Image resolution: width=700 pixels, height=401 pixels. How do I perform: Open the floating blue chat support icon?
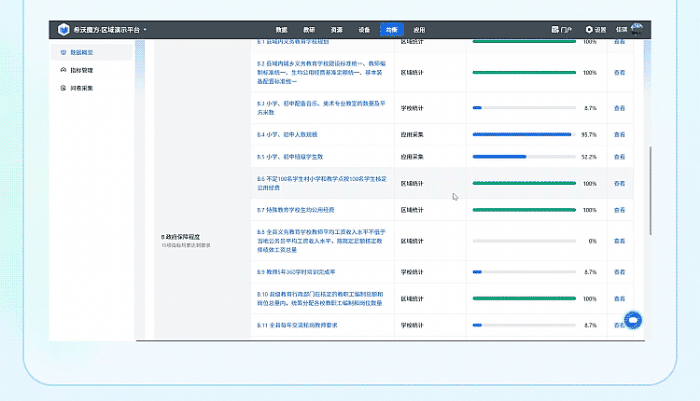point(632,320)
